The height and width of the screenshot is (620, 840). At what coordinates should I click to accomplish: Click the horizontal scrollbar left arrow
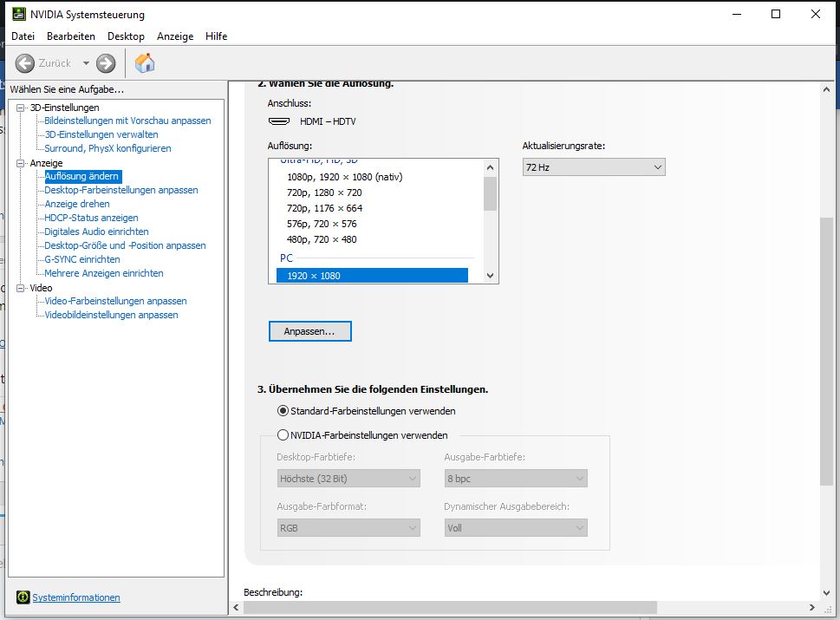click(237, 607)
